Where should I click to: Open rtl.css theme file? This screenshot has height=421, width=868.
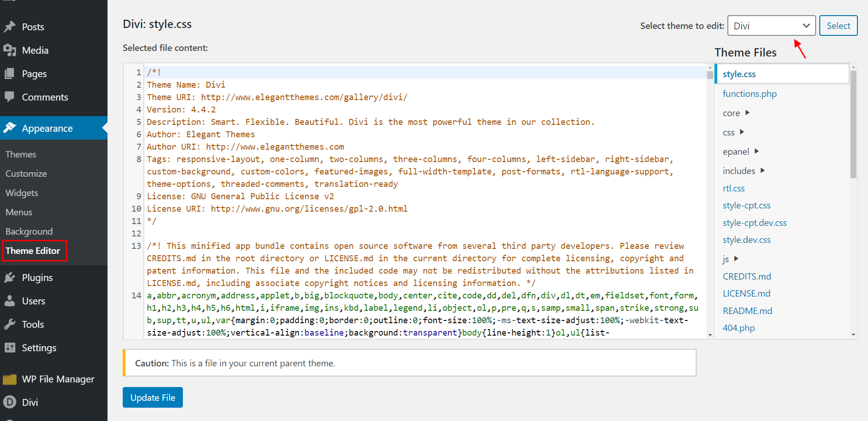coord(733,188)
